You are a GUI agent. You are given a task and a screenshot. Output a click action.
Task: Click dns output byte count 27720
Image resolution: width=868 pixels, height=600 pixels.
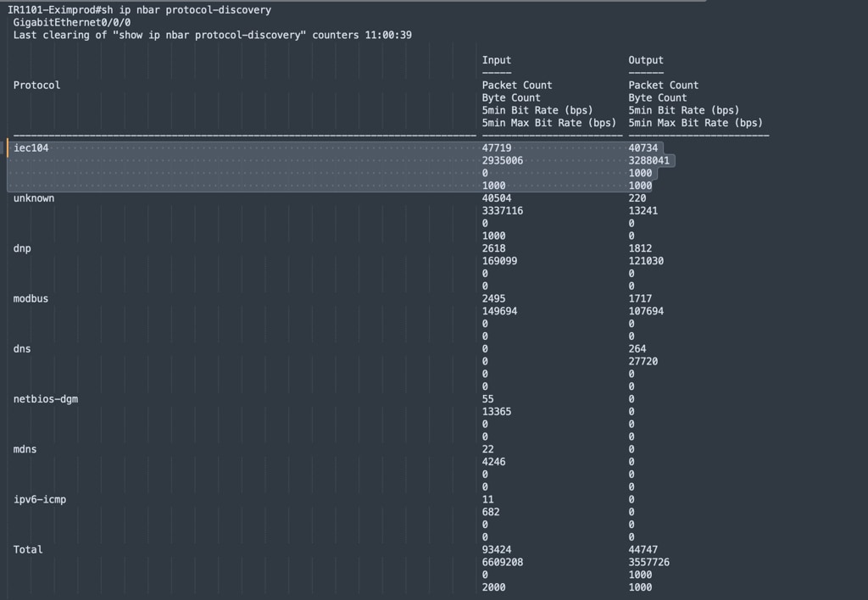coord(643,361)
